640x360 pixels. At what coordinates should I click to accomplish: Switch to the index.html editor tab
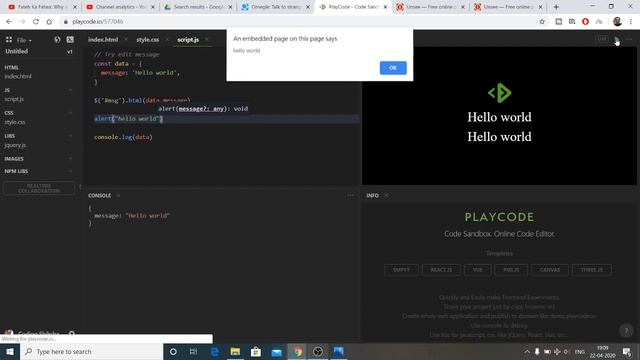click(x=103, y=40)
